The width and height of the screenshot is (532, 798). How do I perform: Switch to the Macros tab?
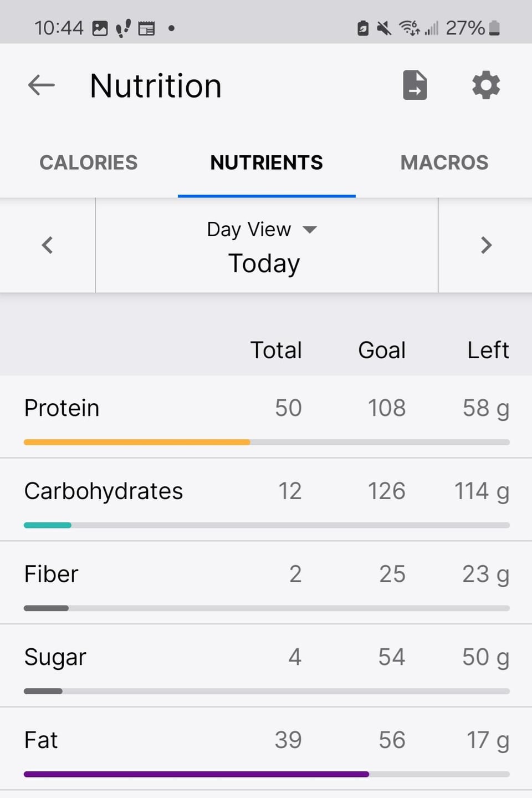pos(444,162)
